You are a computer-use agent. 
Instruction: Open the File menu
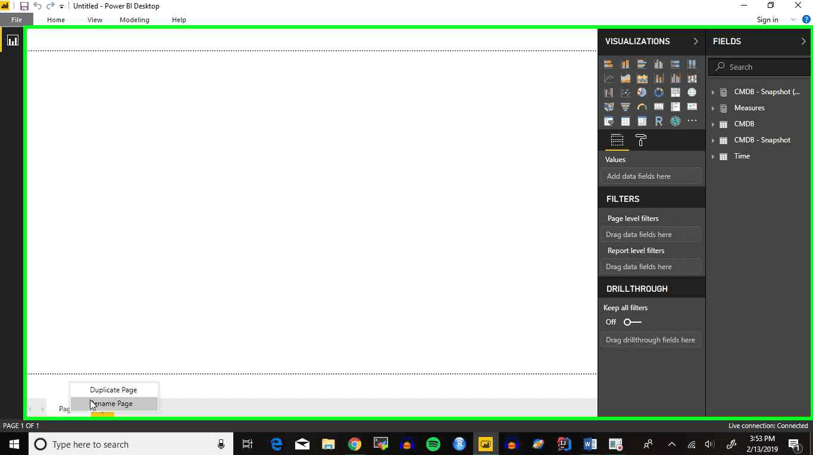pyautogui.click(x=17, y=20)
